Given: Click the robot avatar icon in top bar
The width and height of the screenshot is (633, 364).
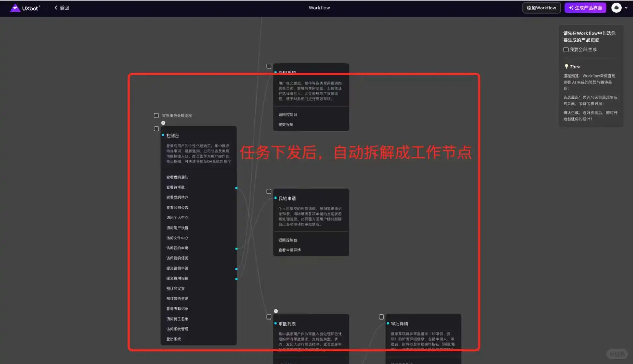Looking at the screenshot, I should pyautogui.click(x=615, y=7).
